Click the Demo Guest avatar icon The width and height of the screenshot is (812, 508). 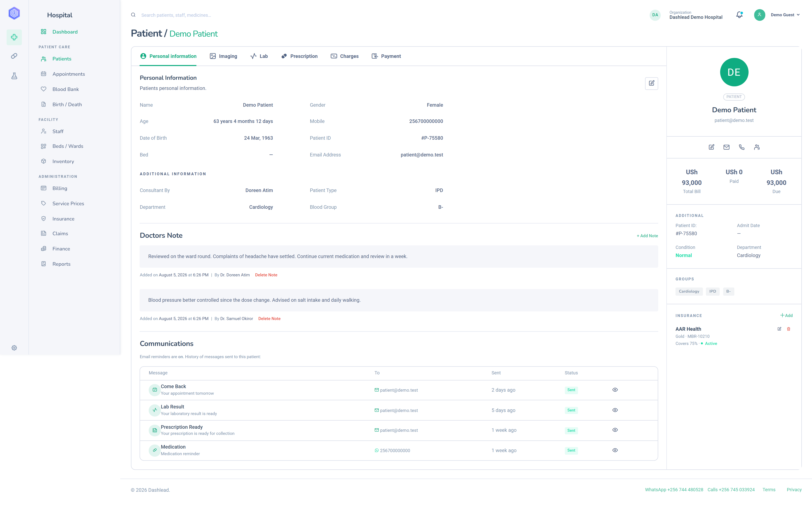coord(759,15)
